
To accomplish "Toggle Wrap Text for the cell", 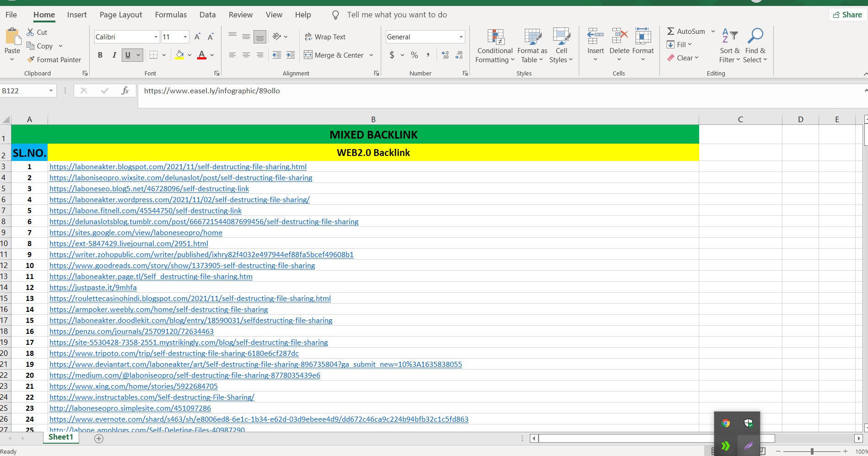I will [x=325, y=37].
